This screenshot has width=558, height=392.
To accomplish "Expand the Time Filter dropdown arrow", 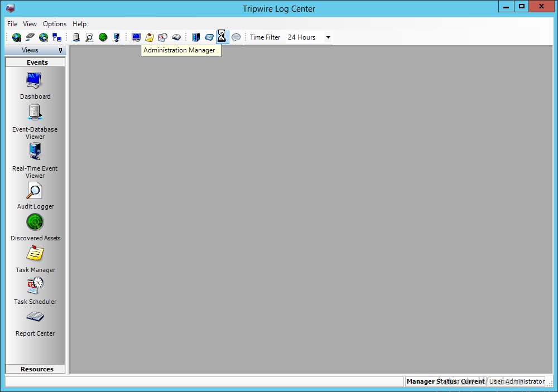I will point(328,37).
